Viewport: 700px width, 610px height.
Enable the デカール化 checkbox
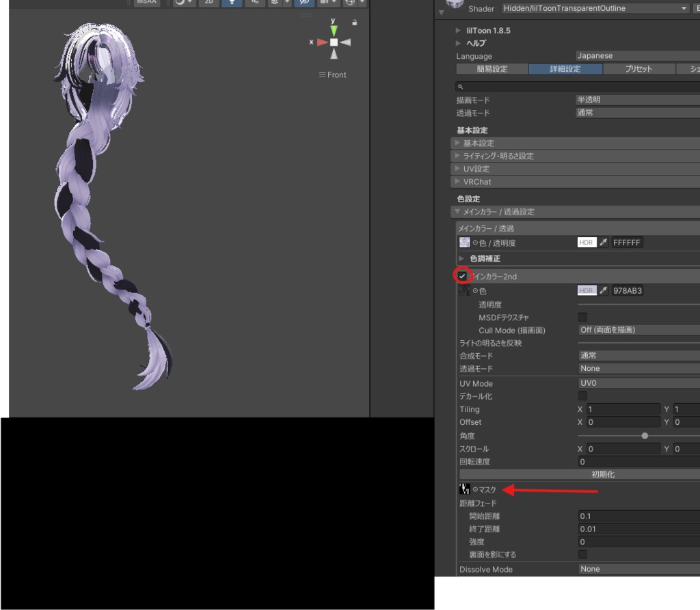(x=582, y=396)
